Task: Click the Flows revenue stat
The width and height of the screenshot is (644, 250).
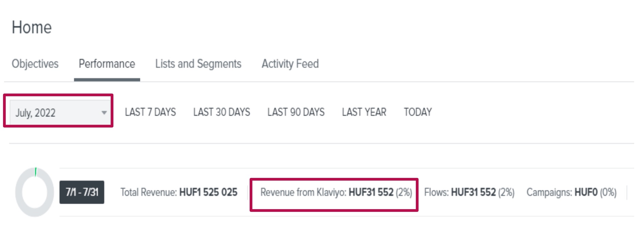Action: 469,193
